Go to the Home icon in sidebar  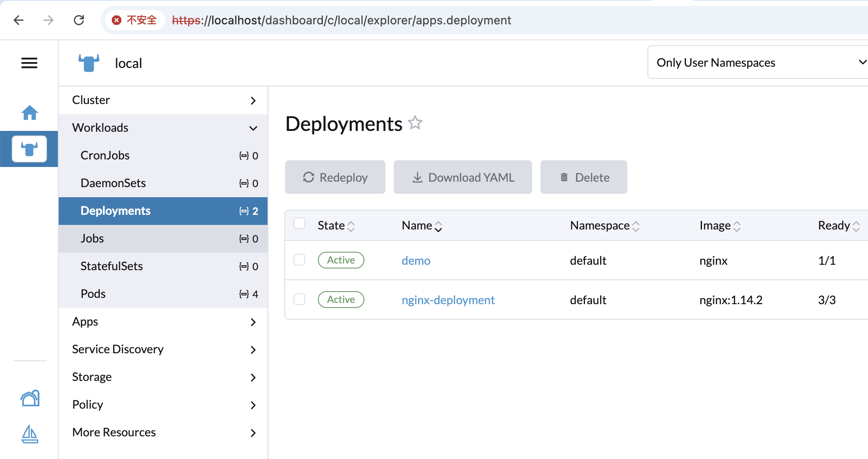(30, 112)
